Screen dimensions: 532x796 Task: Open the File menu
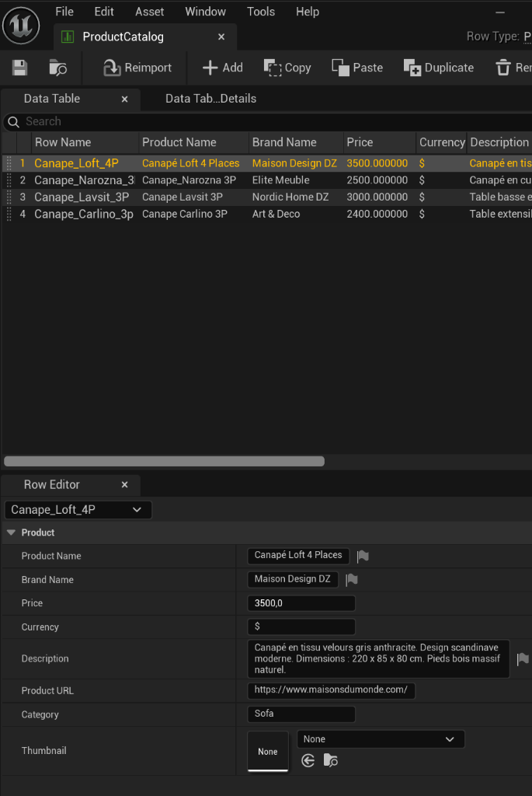pos(64,11)
